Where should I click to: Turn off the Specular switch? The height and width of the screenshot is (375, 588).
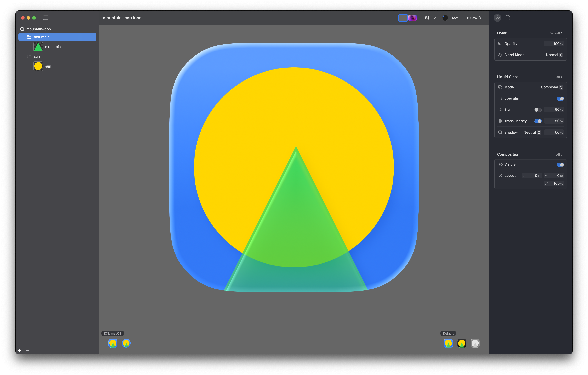[560, 98]
